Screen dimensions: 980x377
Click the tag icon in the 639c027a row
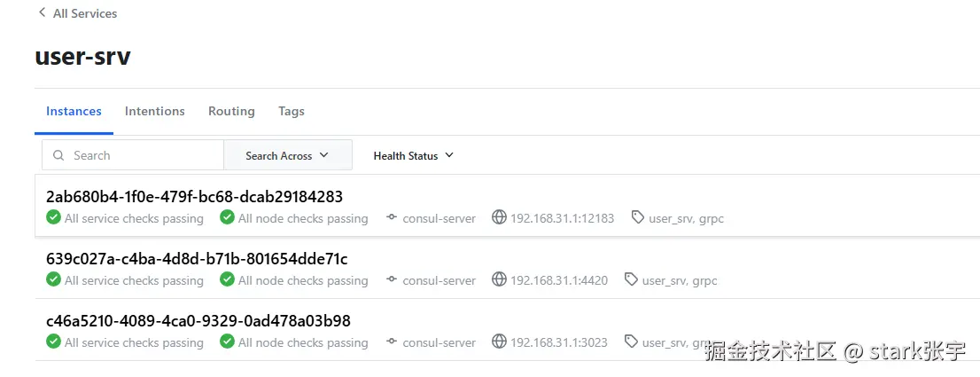(631, 279)
